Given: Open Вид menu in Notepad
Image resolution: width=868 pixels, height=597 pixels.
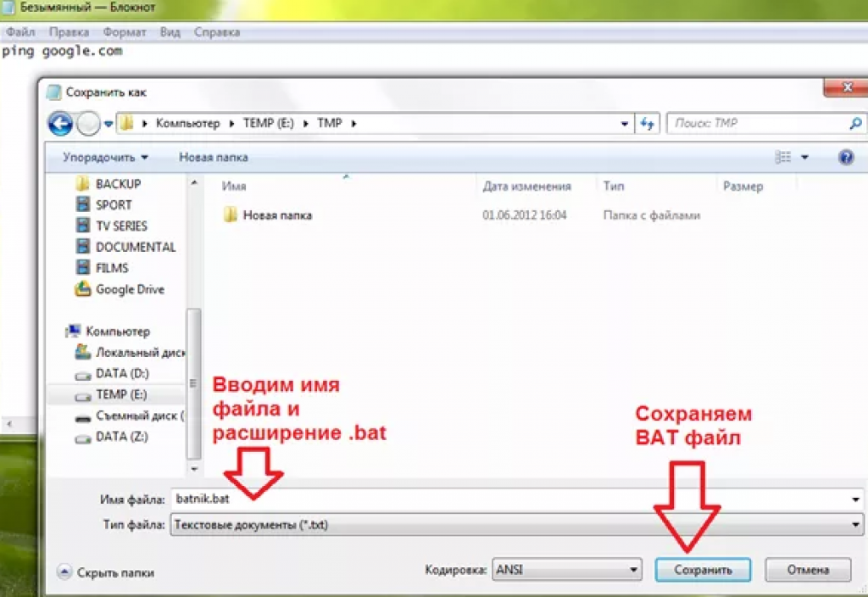Looking at the screenshot, I should [170, 32].
